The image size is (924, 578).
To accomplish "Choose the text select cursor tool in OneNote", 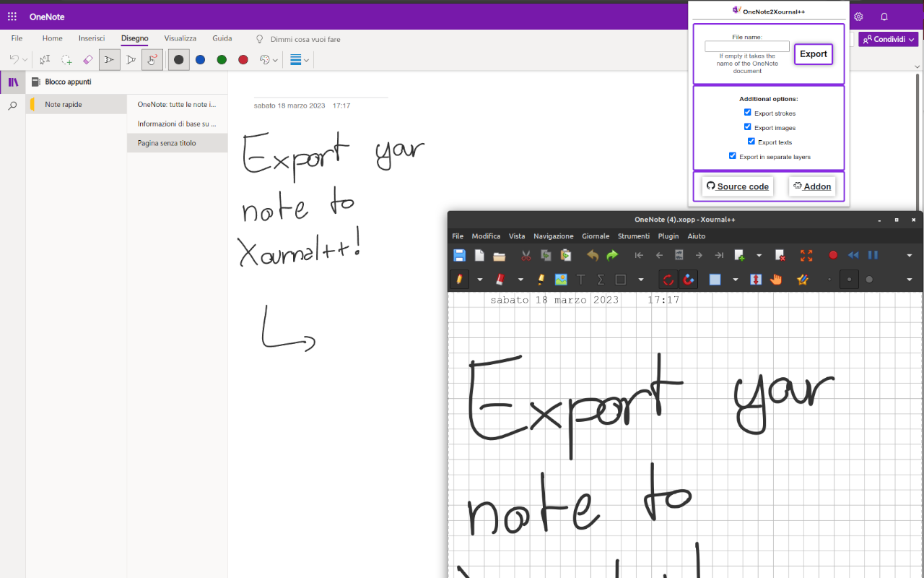I will pos(45,60).
